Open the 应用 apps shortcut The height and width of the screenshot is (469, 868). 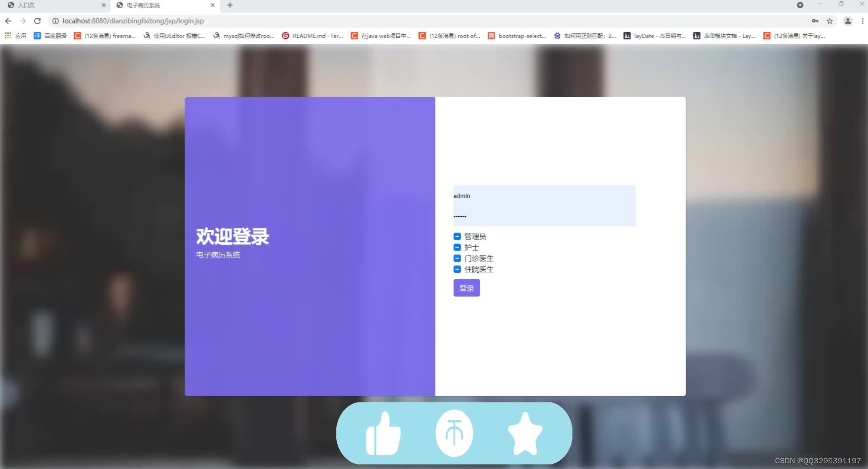[x=16, y=36]
